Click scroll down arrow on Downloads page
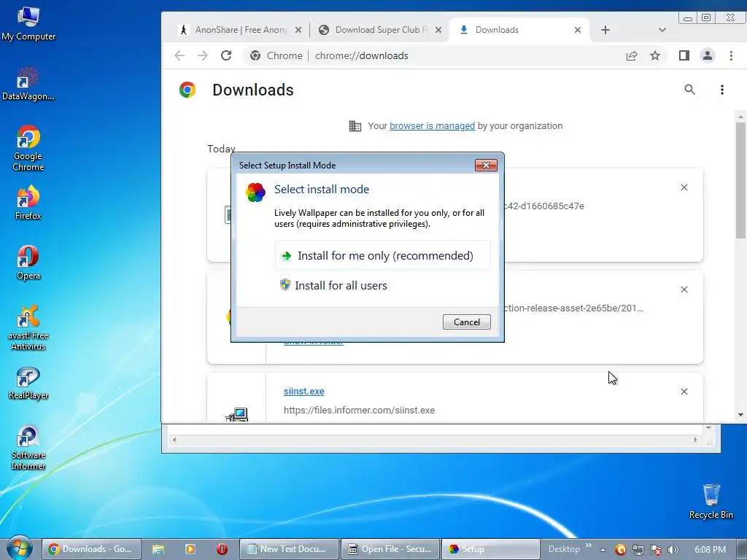Image resolution: width=747 pixels, height=560 pixels. (740, 415)
